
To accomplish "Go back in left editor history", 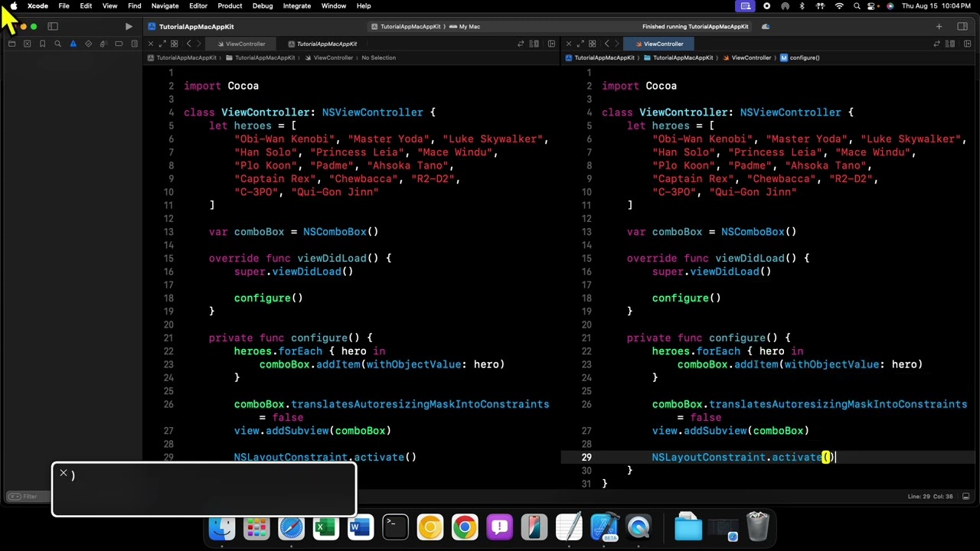I will click(189, 44).
